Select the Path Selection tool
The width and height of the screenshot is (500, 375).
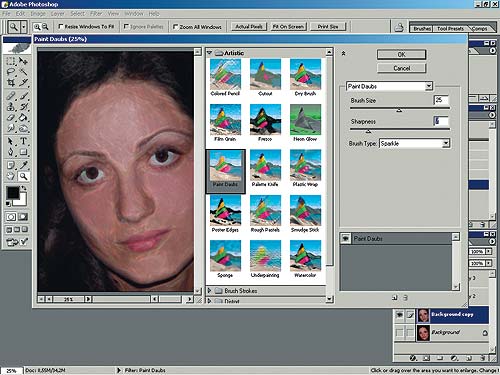[11, 141]
